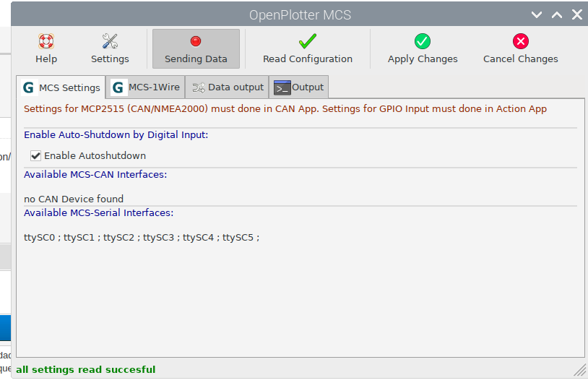Image resolution: width=588 pixels, height=383 pixels.
Task: Click the red MCP2515 settings notice text
Action: pos(285,109)
